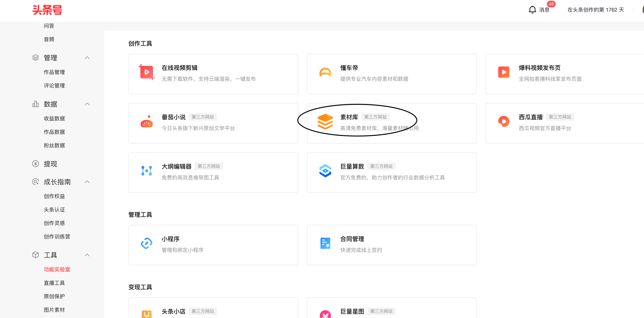
Task: Click the 第三方网站 tag beside 巨量算数
Action: [381, 166]
